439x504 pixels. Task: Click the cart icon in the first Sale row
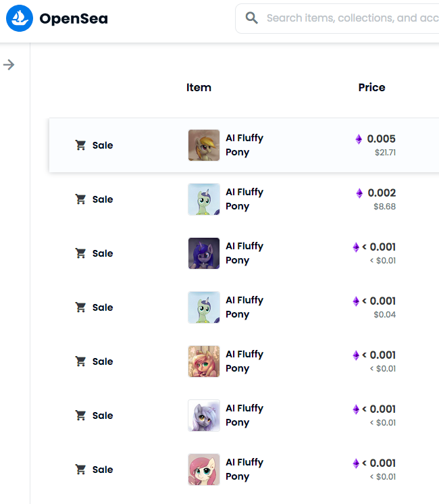click(80, 145)
